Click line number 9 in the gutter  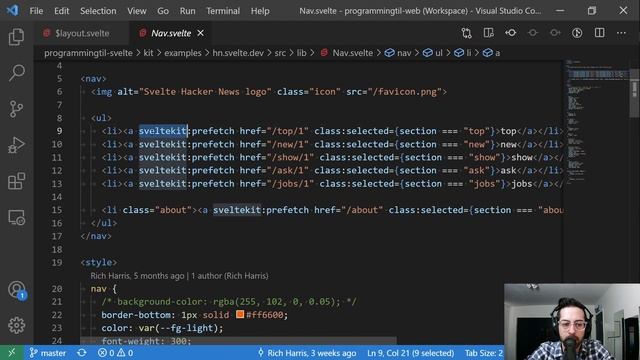point(59,131)
